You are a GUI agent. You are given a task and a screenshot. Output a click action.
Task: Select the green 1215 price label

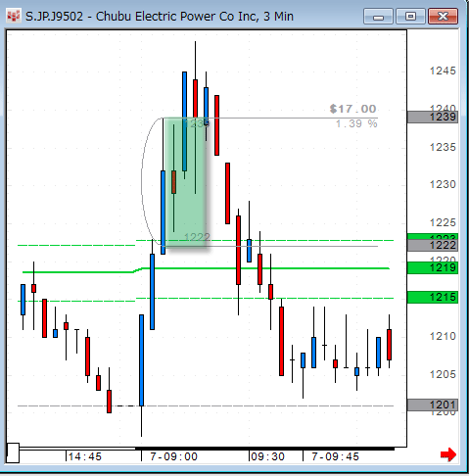(433, 297)
